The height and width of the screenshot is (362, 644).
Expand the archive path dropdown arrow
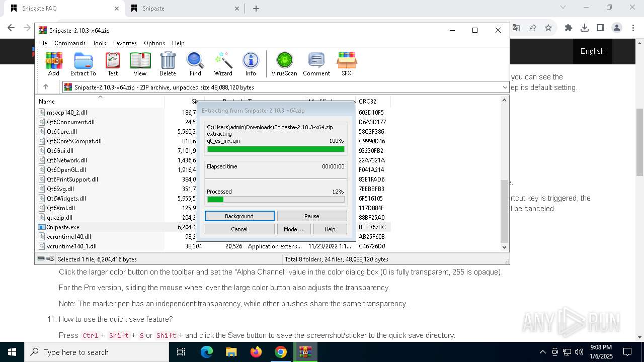tap(505, 87)
